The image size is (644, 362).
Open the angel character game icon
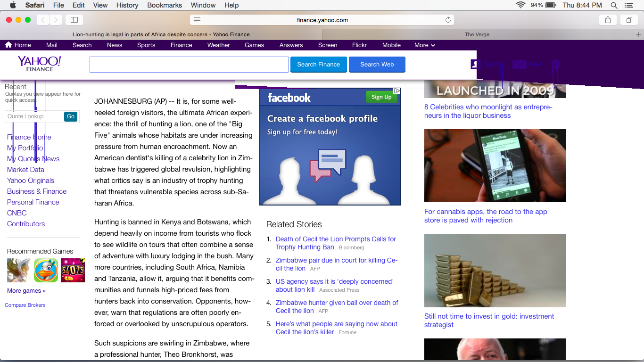(x=19, y=271)
